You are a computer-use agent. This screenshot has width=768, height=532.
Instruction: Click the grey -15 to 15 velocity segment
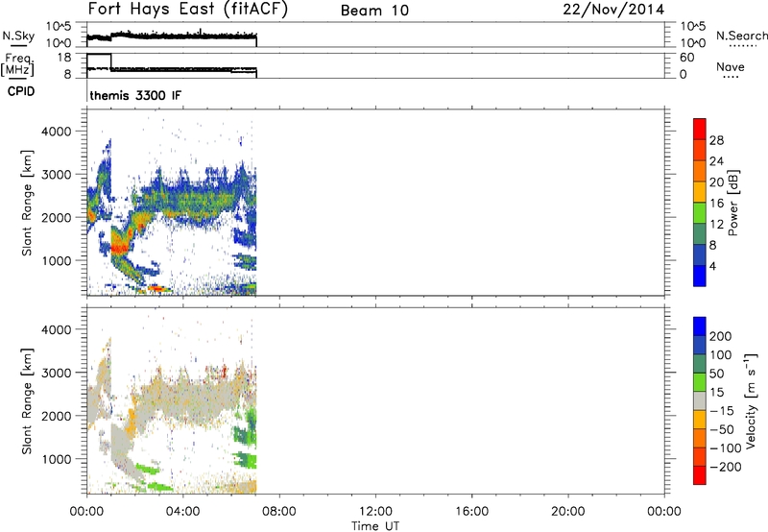click(x=700, y=401)
